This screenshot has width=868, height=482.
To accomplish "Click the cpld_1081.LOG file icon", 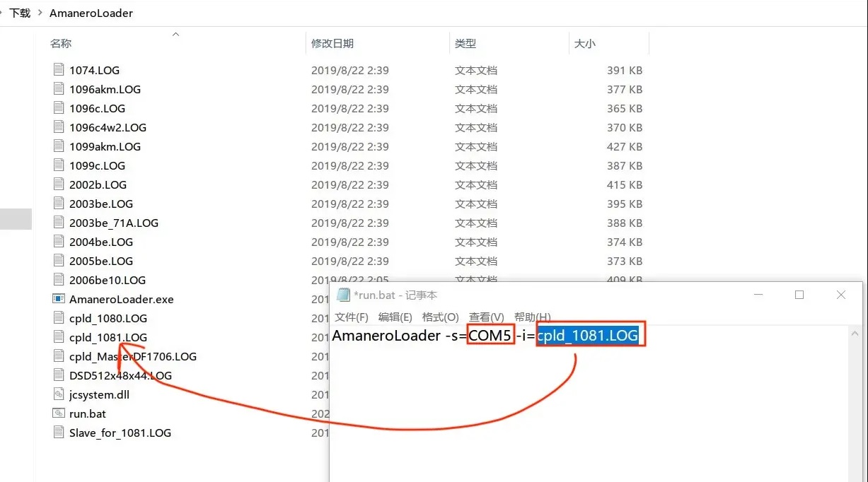I will click(58, 337).
